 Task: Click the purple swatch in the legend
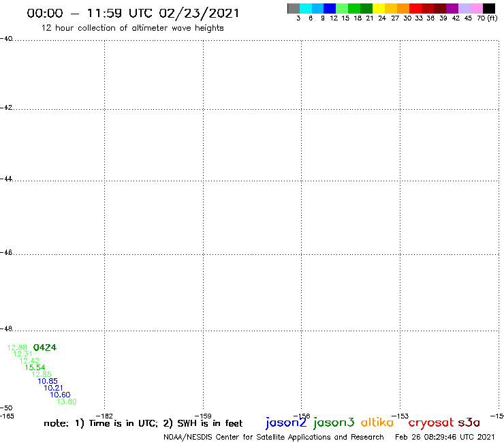coord(452,8)
